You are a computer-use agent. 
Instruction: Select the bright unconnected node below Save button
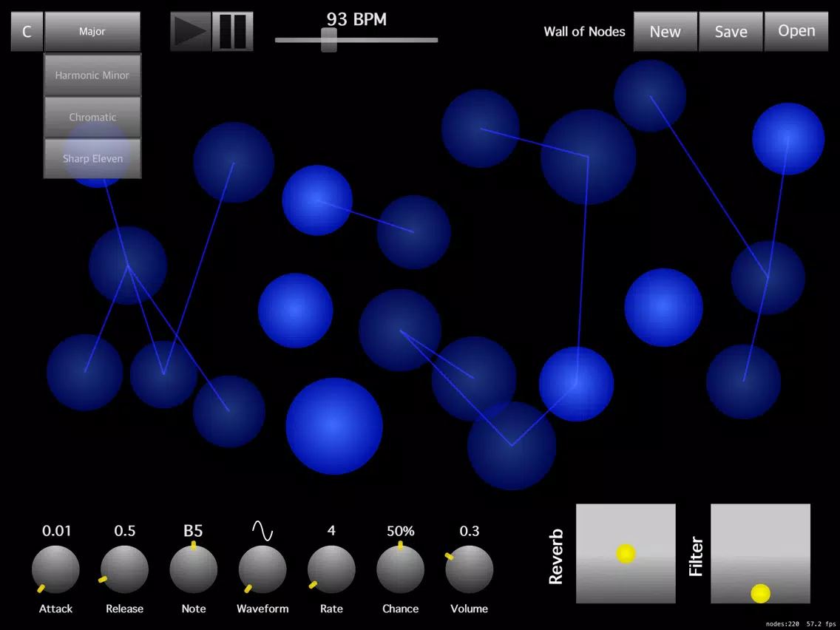coord(663,308)
